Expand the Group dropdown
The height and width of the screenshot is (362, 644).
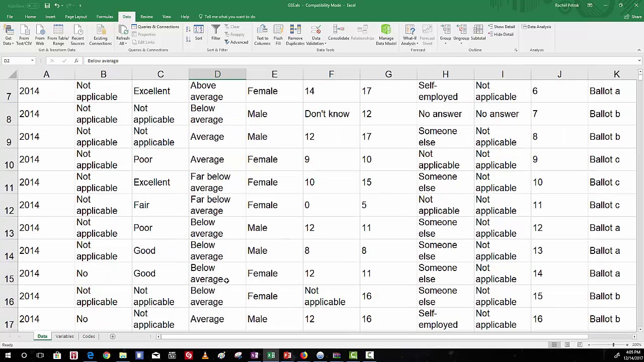445,43
